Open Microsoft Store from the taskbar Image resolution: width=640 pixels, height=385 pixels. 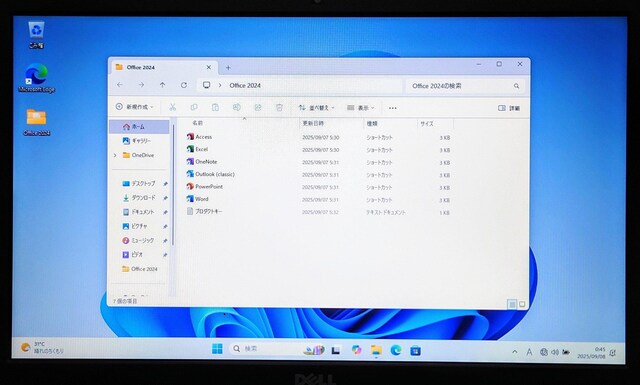pos(416,350)
